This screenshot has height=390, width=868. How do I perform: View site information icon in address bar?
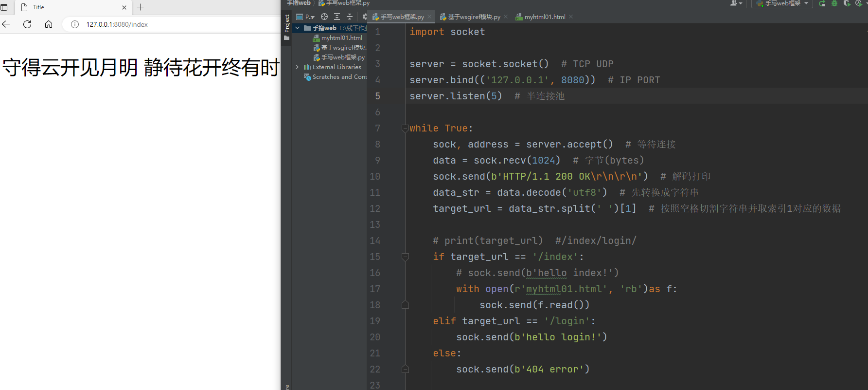pos(75,24)
